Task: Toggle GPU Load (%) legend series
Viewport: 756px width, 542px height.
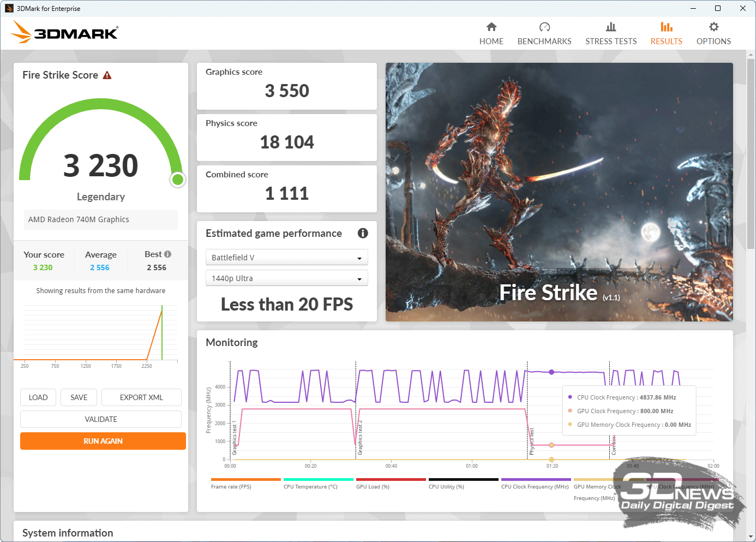Action: [373, 486]
